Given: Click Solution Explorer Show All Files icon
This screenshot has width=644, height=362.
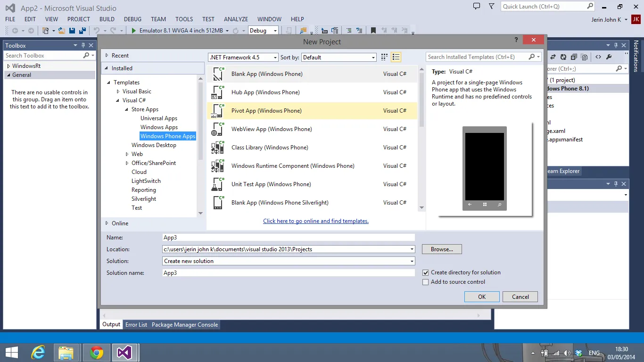Looking at the screenshot, I should pyautogui.click(x=585, y=57).
